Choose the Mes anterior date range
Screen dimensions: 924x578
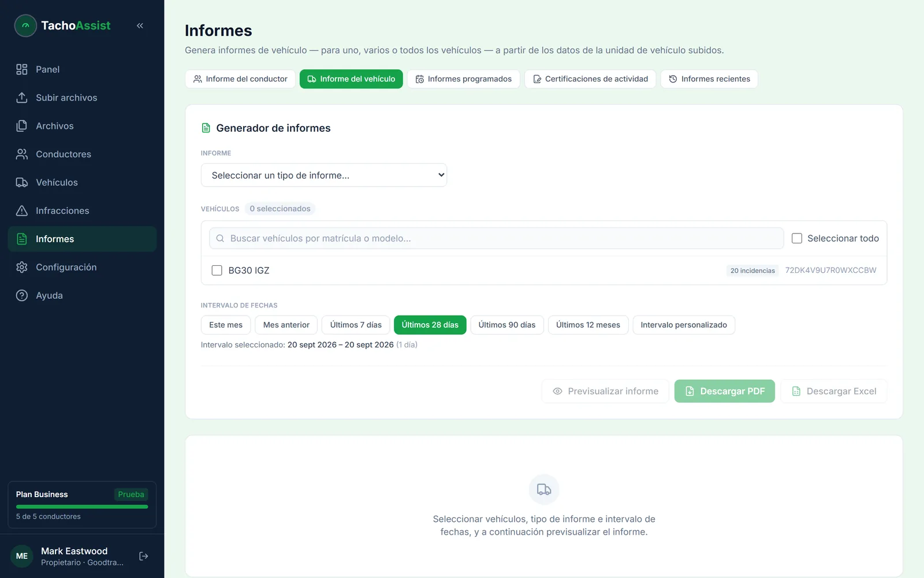click(286, 325)
